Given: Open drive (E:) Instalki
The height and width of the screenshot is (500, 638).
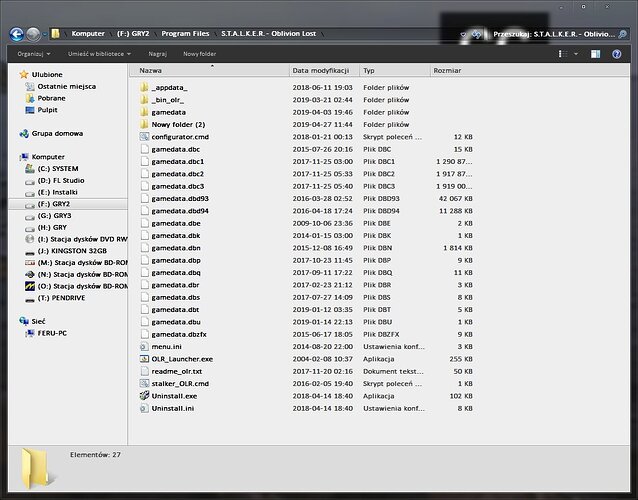Looking at the screenshot, I should pos(57,192).
